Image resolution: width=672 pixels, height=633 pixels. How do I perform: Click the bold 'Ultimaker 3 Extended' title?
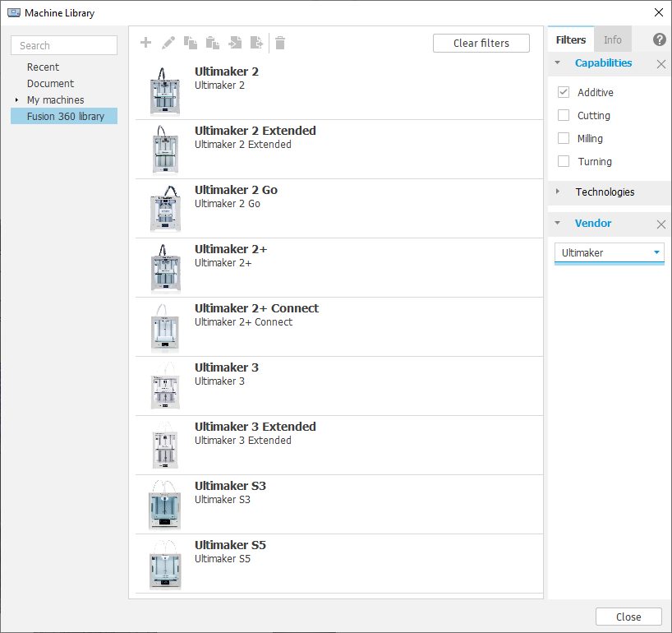[255, 427]
